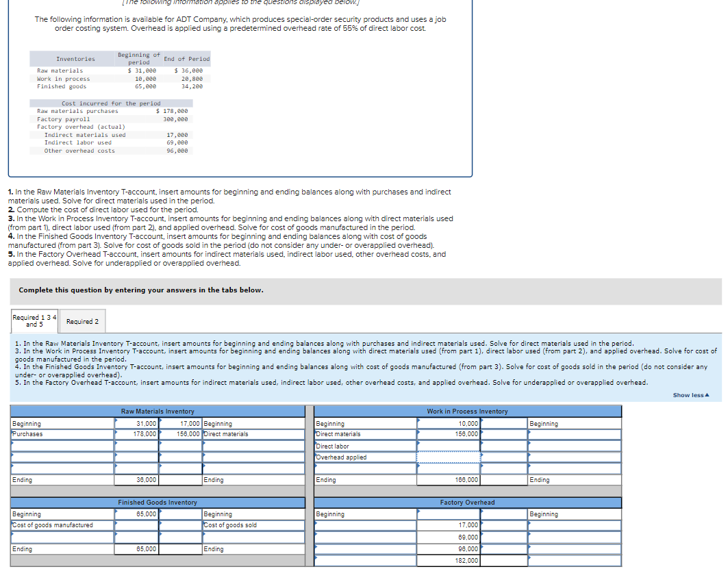Open the Direct labor dropdown in Work in Process
This screenshot has width=728, height=569.
pyautogui.click(x=366, y=446)
